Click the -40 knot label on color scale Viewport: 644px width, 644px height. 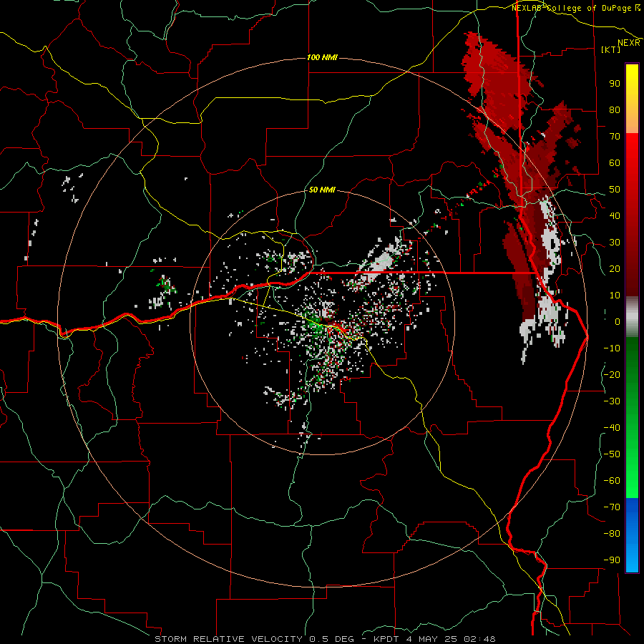point(612,428)
